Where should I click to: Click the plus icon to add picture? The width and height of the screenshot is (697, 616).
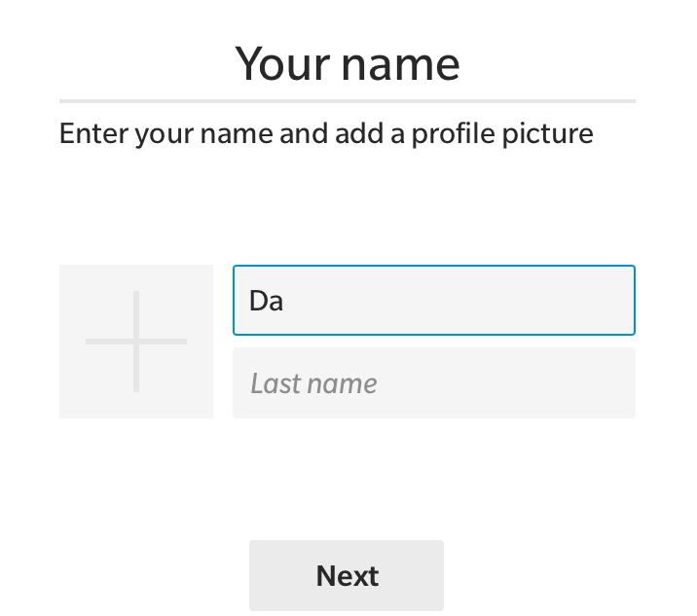136,342
